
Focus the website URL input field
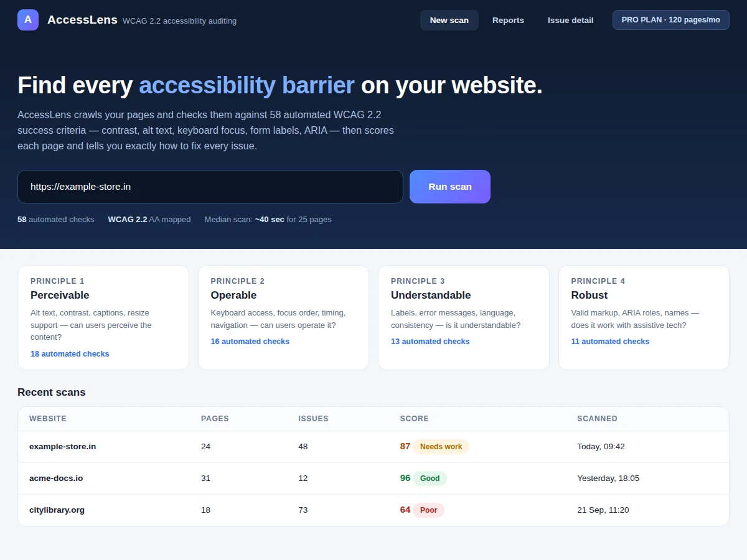pyautogui.click(x=210, y=187)
